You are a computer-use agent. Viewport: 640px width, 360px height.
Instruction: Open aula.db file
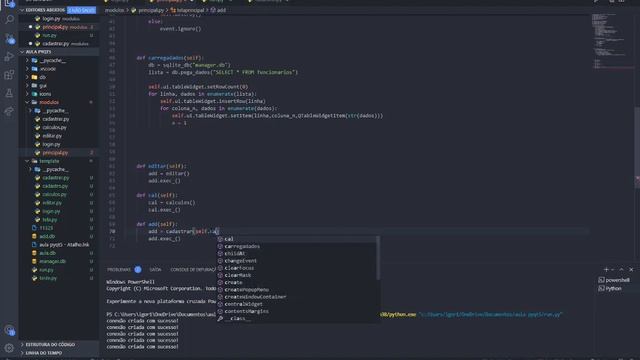(48, 253)
